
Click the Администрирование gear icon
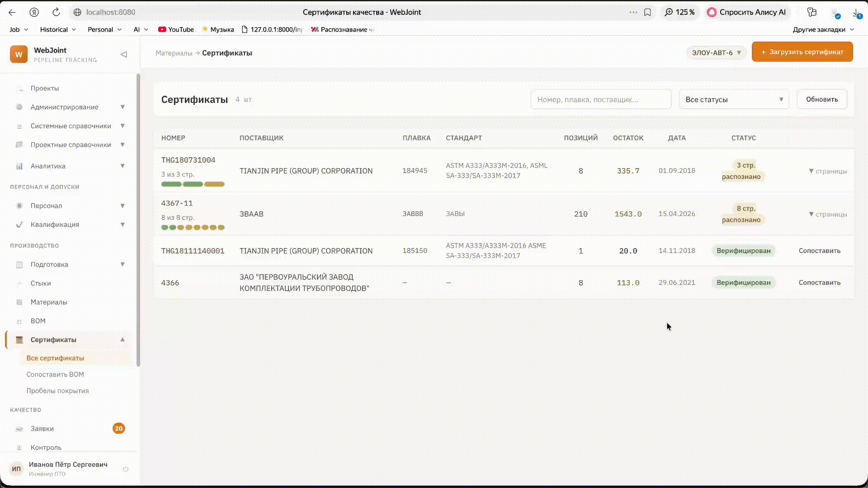19,107
